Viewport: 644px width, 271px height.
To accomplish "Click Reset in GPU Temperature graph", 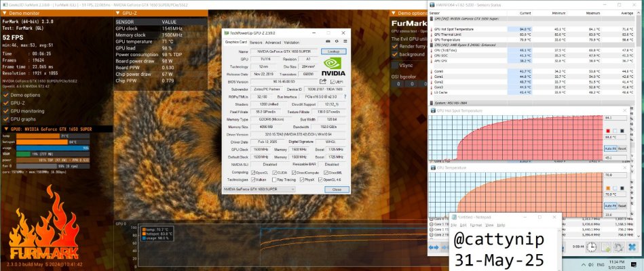I will [622, 206].
